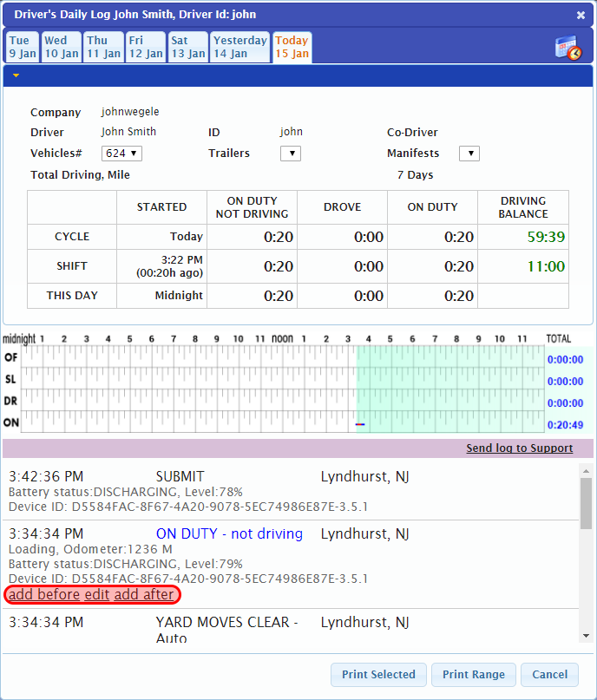Collapse the header section with yellow triangle
The width and height of the screenshot is (597, 700).
tap(16, 75)
